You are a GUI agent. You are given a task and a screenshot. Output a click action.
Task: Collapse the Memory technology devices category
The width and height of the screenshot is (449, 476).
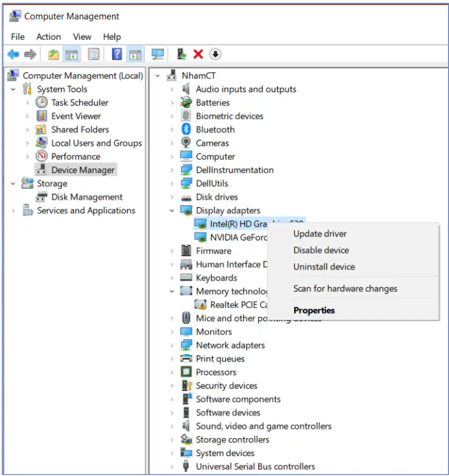tap(172, 291)
